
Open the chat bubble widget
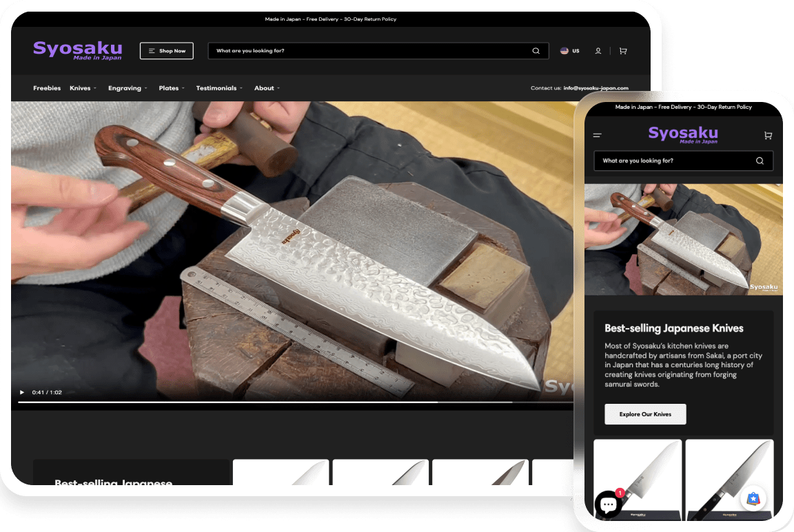pyautogui.click(x=609, y=504)
